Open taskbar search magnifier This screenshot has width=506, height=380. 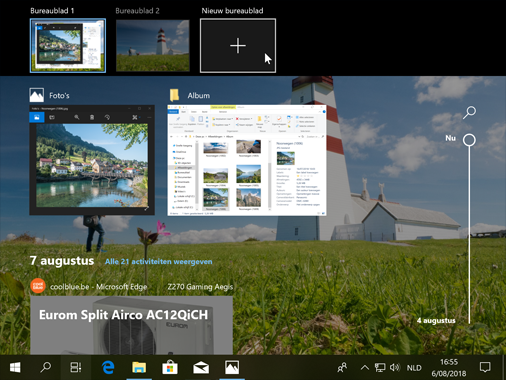[x=45, y=367]
